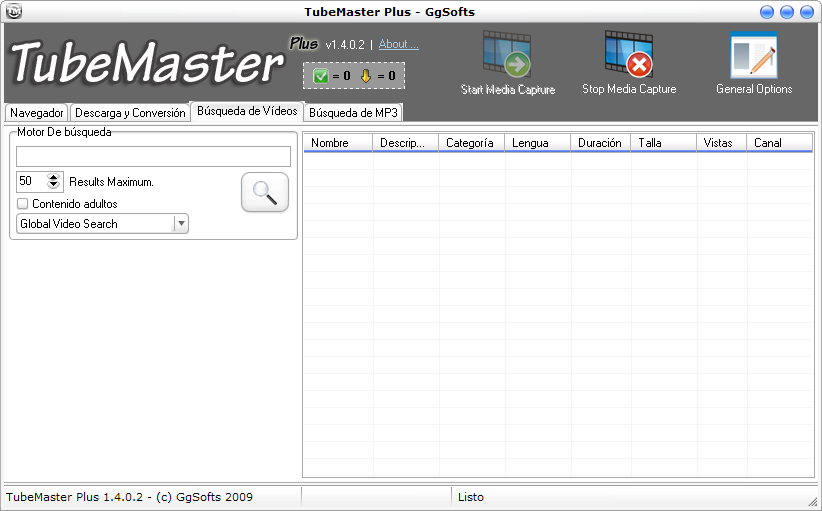822x511 pixels.
Task: Click the Vistas column header
Action: coord(718,143)
